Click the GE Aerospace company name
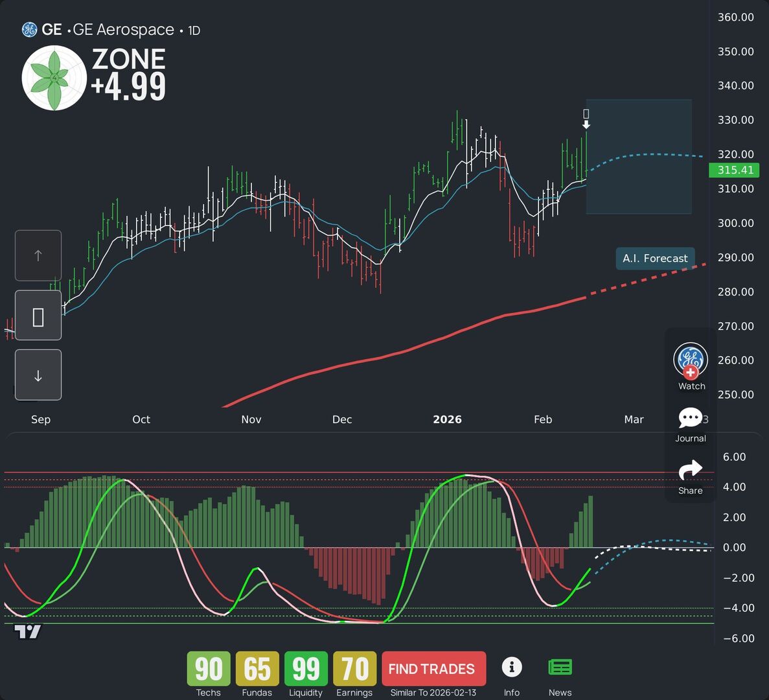Screen dimensions: 769x700 123,30
